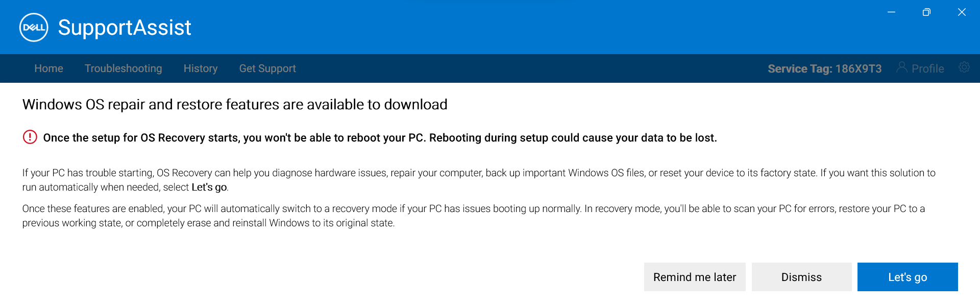The image size is (980, 304).
Task: Open settings via the gear icon
Action: pyautogui.click(x=964, y=67)
